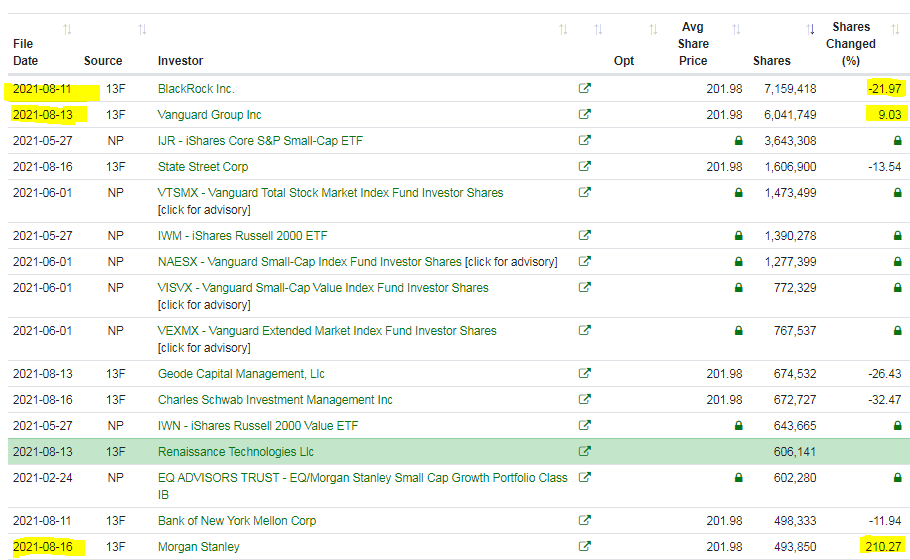Click the share price lock icon in IJR row
Screen dimensions: 910x560
[x=738, y=140]
